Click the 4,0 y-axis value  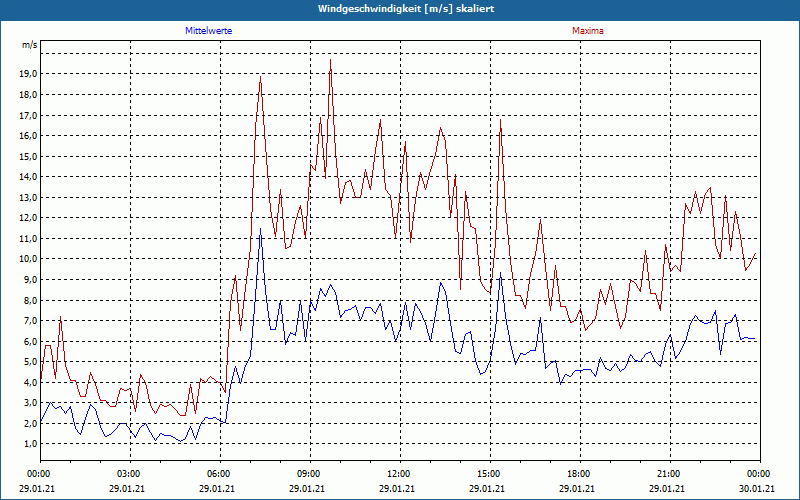point(30,383)
